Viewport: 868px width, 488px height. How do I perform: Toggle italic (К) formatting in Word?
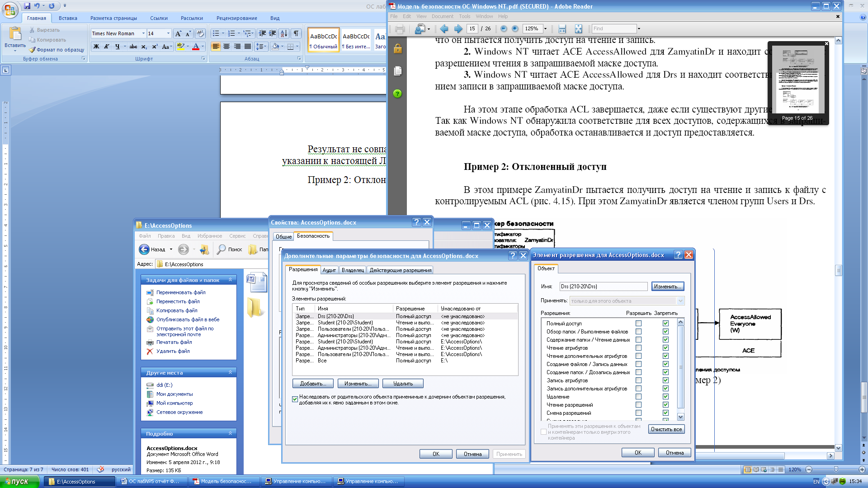click(x=106, y=47)
